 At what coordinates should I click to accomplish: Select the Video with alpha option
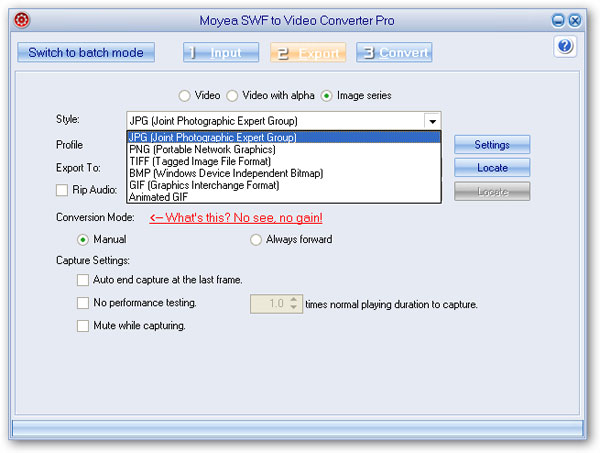(x=232, y=96)
